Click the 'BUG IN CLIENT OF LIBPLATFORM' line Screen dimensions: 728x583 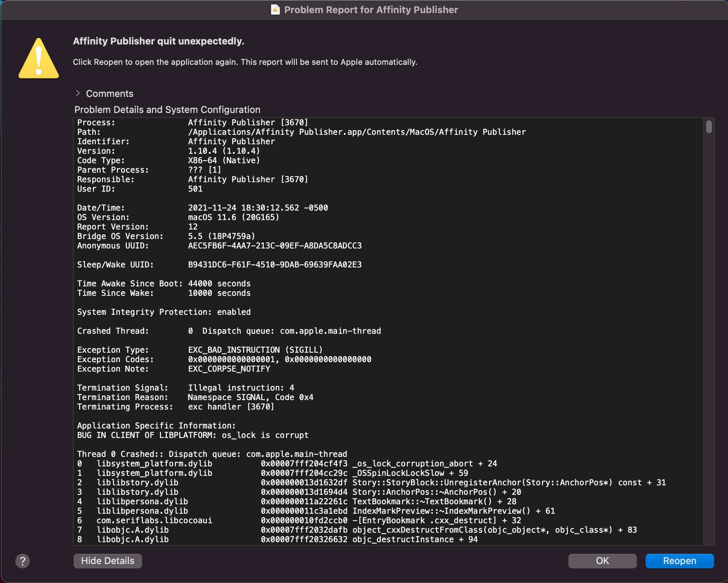pyautogui.click(x=193, y=435)
